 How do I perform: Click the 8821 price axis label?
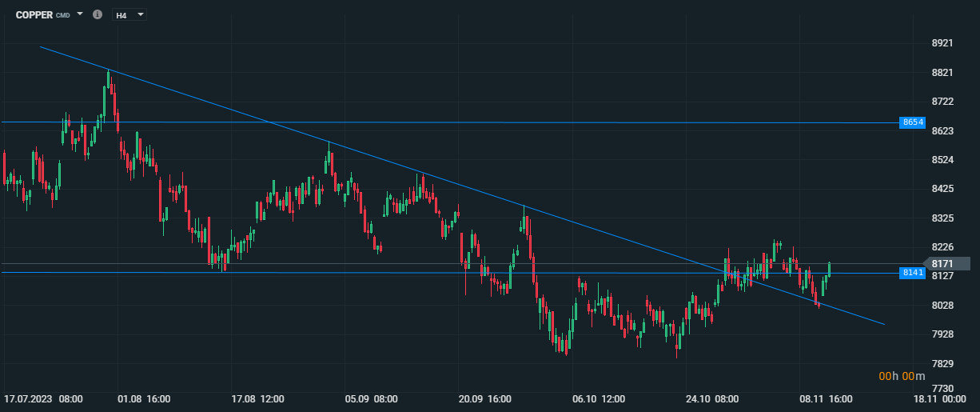click(x=942, y=72)
